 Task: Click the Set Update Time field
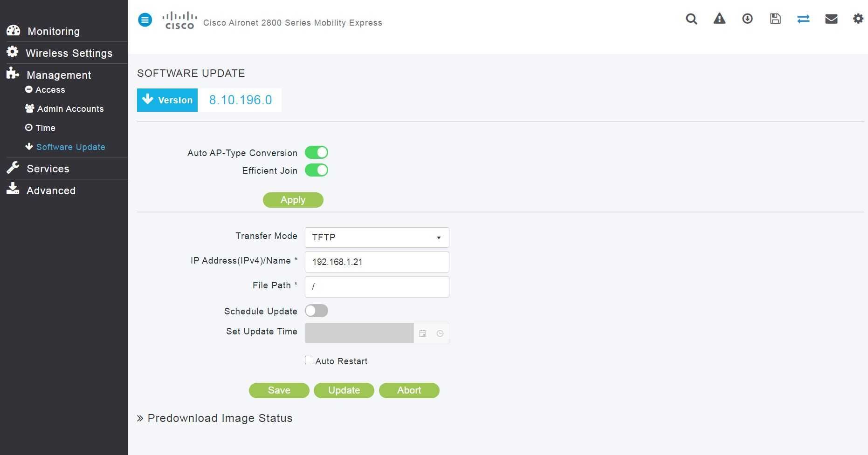(359, 333)
